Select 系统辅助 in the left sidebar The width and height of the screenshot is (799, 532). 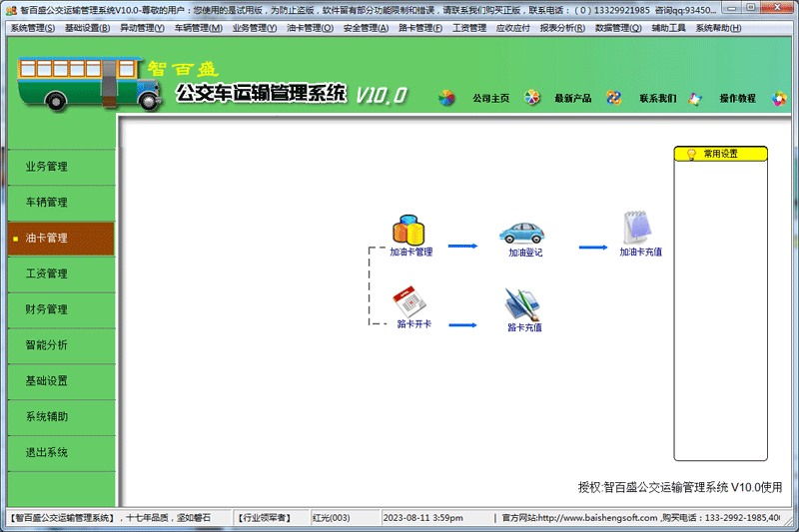[x=61, y=417]
